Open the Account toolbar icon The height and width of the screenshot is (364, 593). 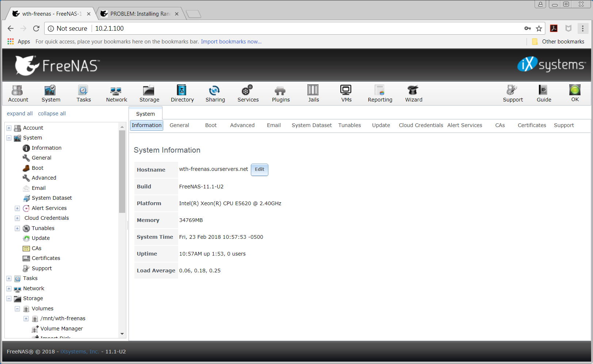pos(18,93)
